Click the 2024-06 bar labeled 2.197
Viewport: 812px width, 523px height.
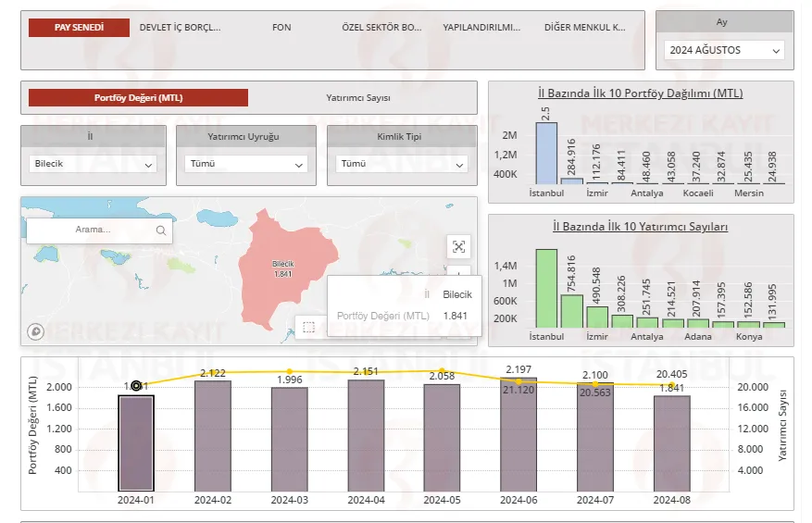(518, 434)
